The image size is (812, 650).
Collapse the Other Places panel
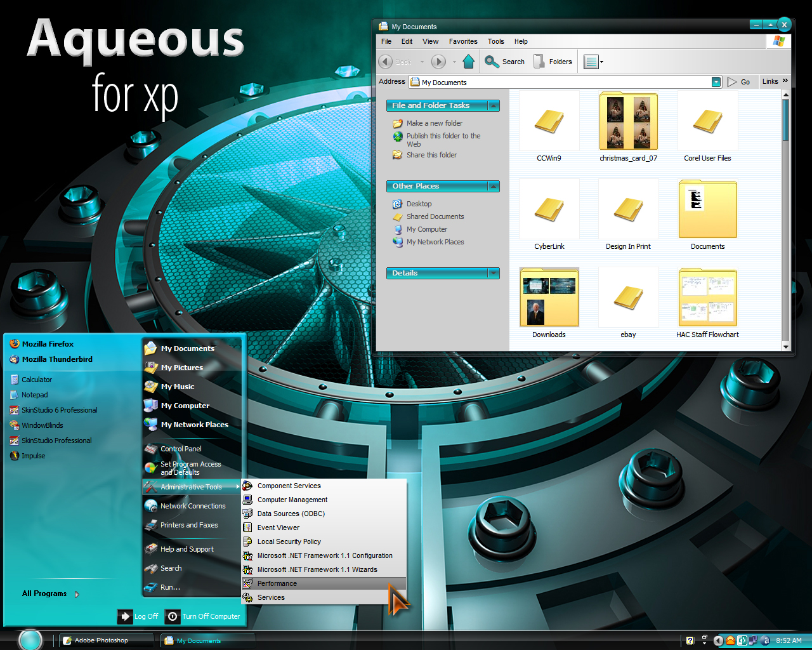pyautogui.click(x=494, y=186)
